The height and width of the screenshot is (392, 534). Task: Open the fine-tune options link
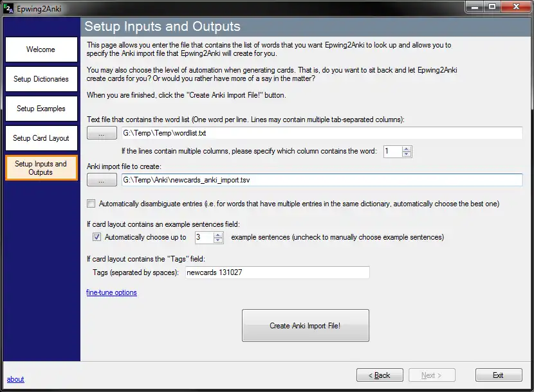click(x=111, y=292)
